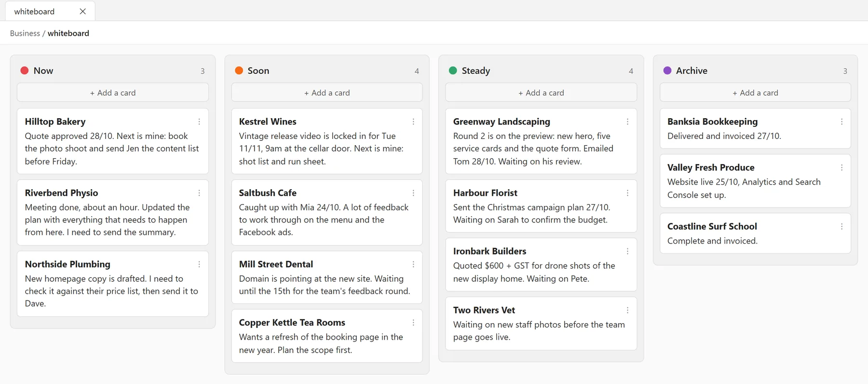Open the Riverbend Physio card kebab menu
This screenshot has width=868, height=384.
pyautogui.click(x=199, y=193)
